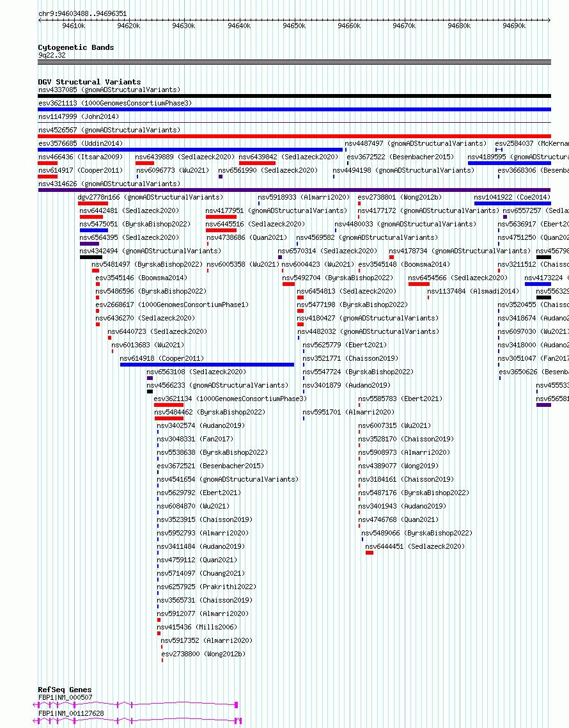
Task: Open nsv4177951 gnomAD variant label
Action: pyautogui.click(x=276, y=210)
